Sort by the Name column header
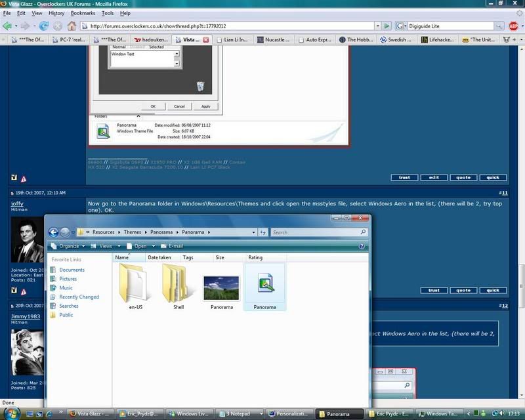525x420 pixels. (129, 257)
